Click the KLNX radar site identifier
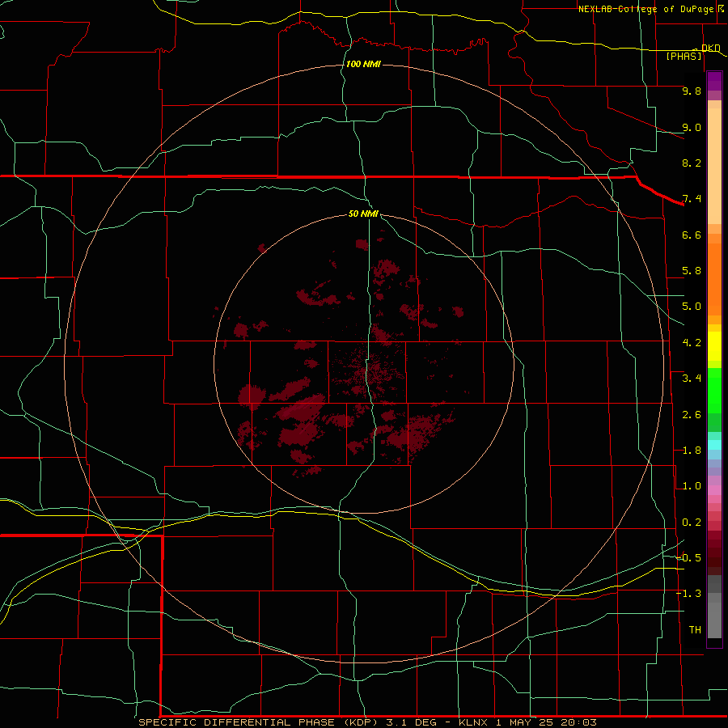728x728 pixels. [x=473, y=722]
